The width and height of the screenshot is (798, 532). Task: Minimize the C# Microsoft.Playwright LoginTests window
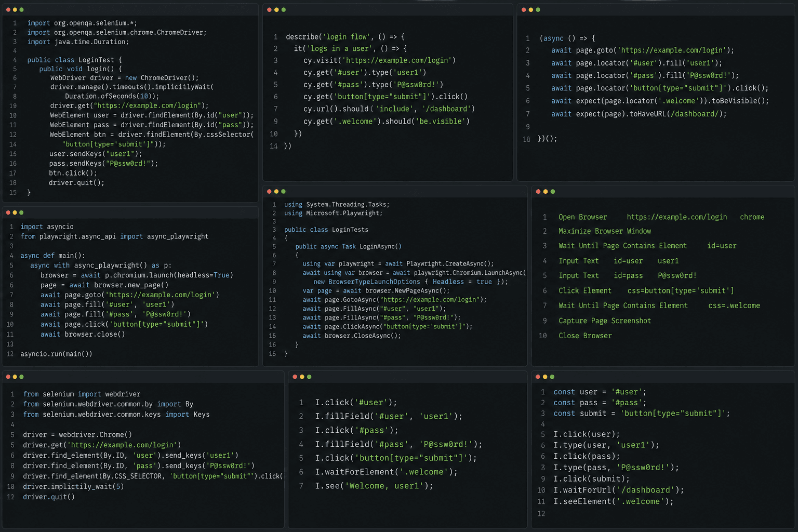276,192
